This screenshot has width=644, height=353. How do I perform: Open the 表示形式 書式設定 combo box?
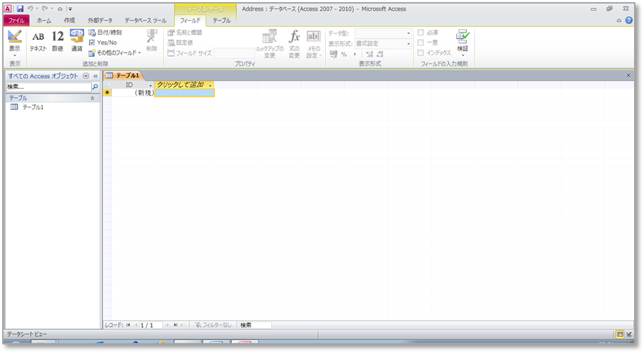(383, 43)
